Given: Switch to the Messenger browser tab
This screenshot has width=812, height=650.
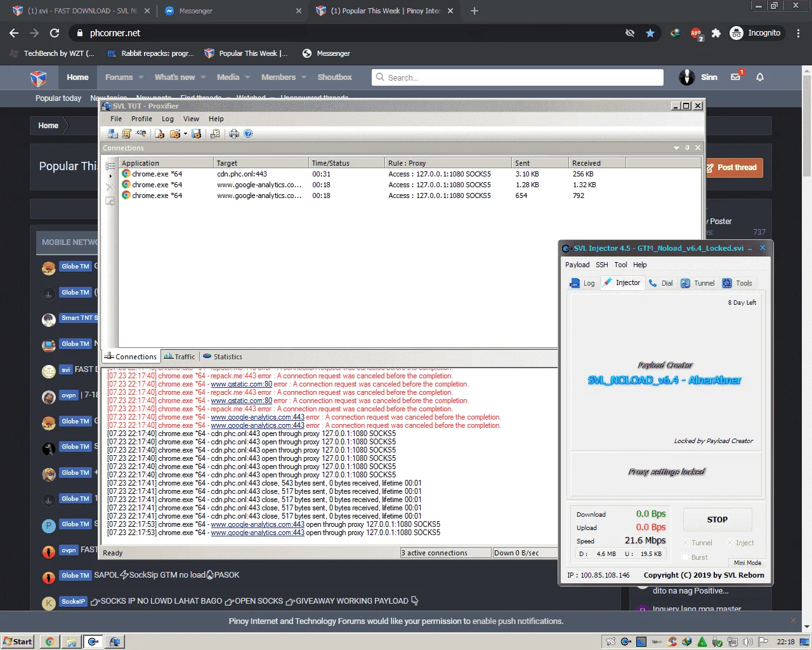Looking at the screenshot, I should click(231, 11).
